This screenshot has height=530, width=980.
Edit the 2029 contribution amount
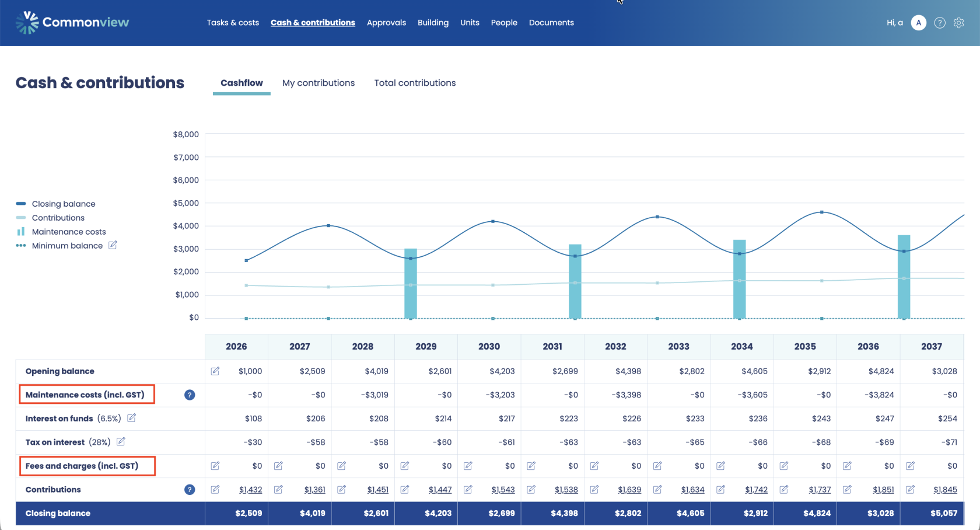coord(405,490)
